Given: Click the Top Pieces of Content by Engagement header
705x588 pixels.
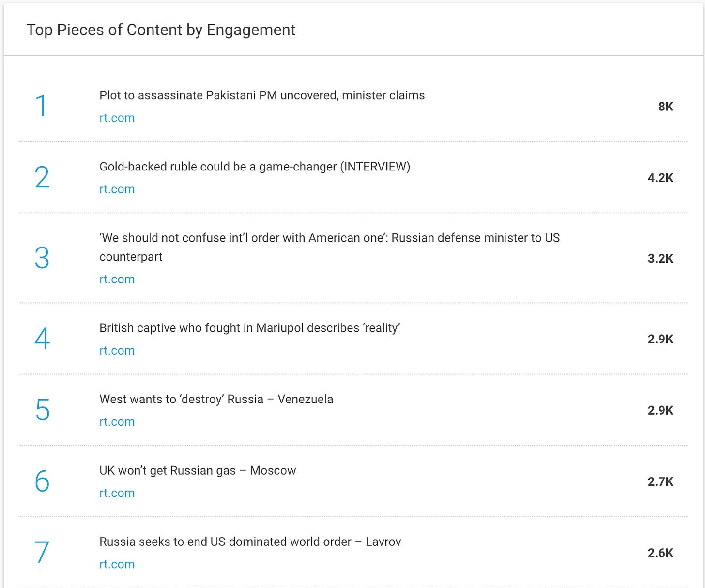Looking at the screenshot, I should click(161, 30).
